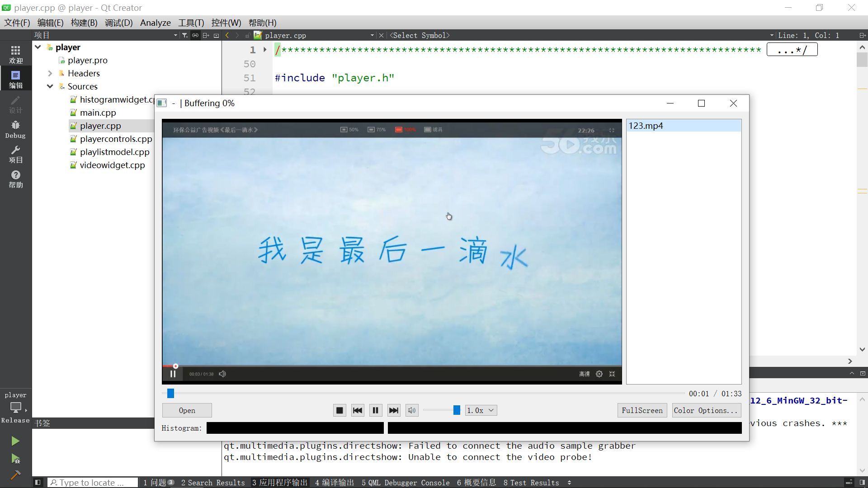Click the Open button
The height and width of the screenshot is (488, 868).
click(x=187, y=410)
